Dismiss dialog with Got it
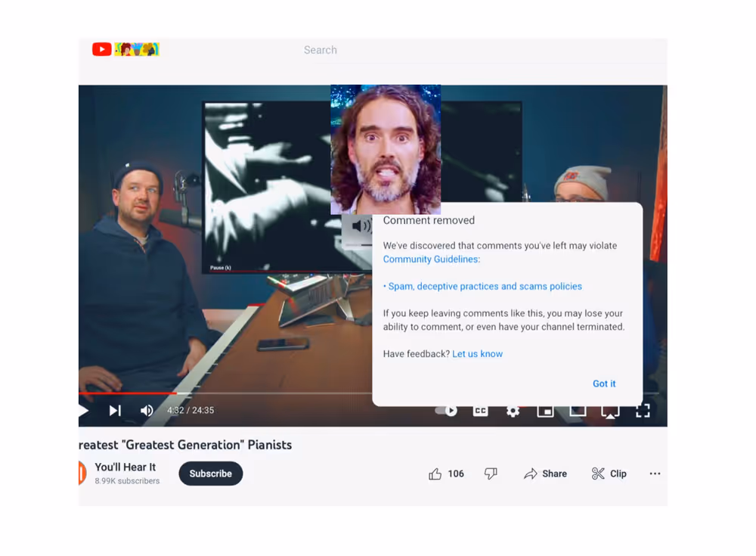This screenshot has width=756, height=556. click(604, 384)
